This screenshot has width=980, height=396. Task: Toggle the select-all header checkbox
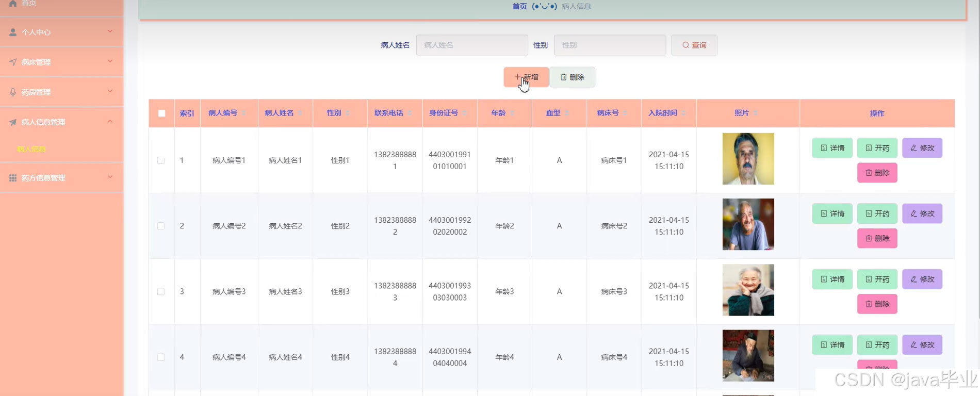click(x=161, y=113)
